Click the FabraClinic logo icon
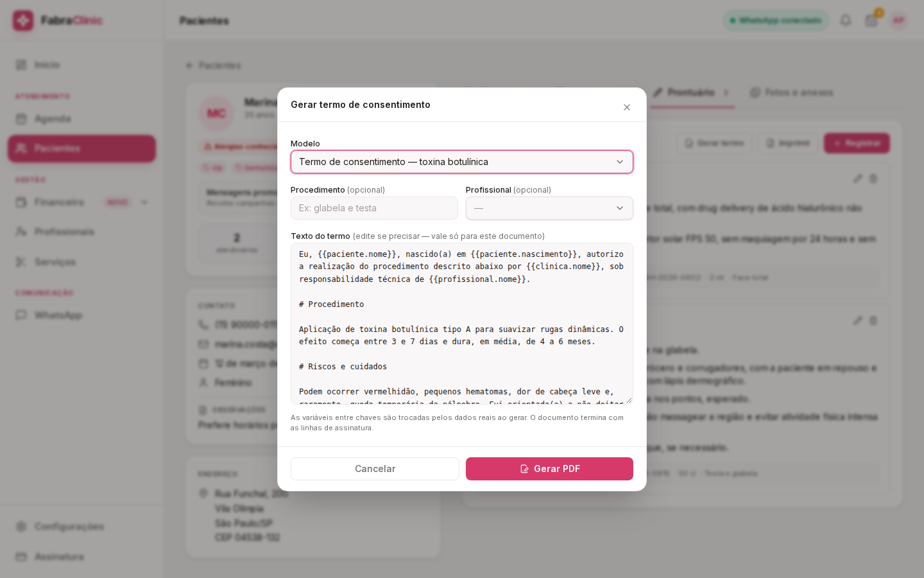 pyautogui.click(x=23, y=21)
